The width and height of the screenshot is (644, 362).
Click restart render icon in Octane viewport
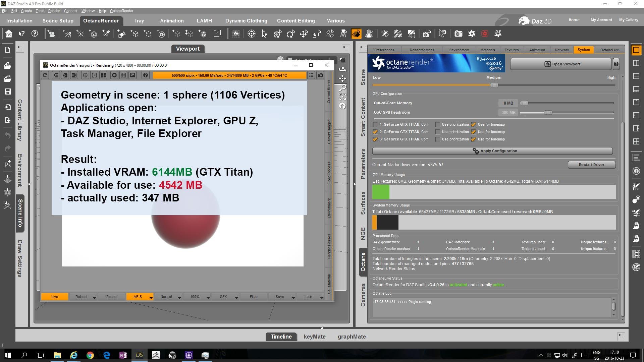[45, 75]
